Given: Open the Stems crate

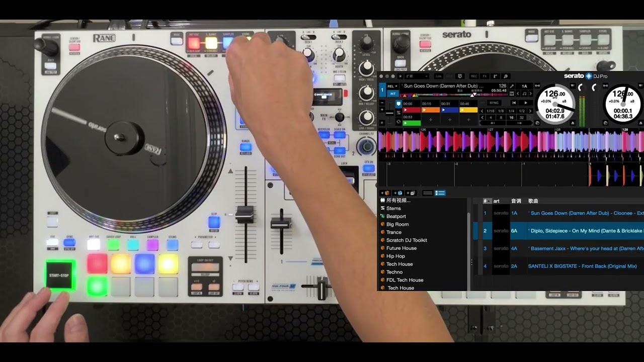Looking at the screenshot, I should point(393,208).
